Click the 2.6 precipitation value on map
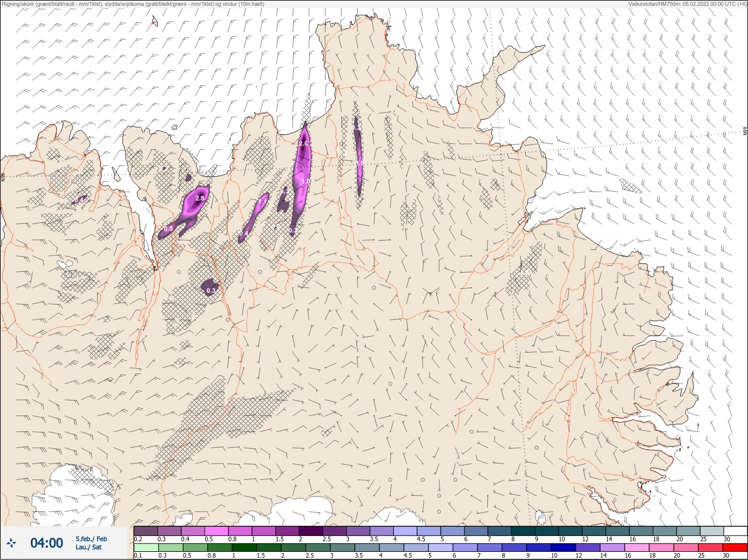748x560 pixels. point(303,143)
